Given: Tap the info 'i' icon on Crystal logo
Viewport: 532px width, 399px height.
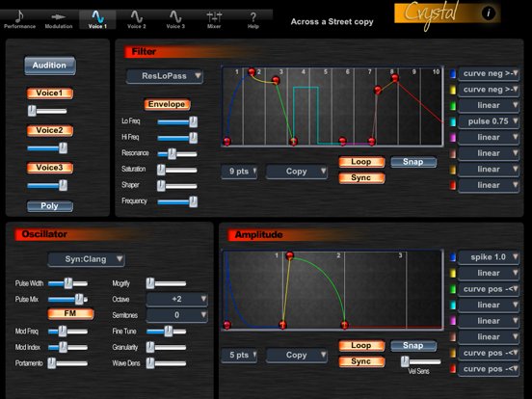Looking at the screenshot, I should (489, 13).
